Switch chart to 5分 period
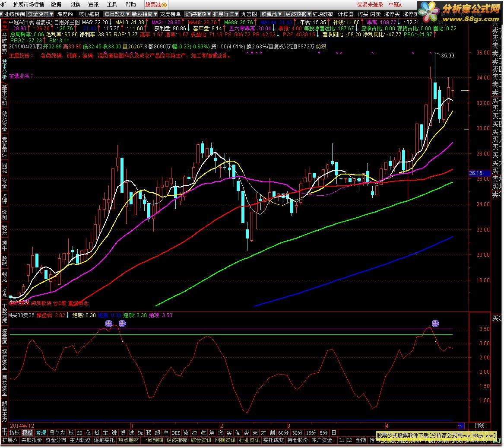The image size is (504, 448). 323,433
